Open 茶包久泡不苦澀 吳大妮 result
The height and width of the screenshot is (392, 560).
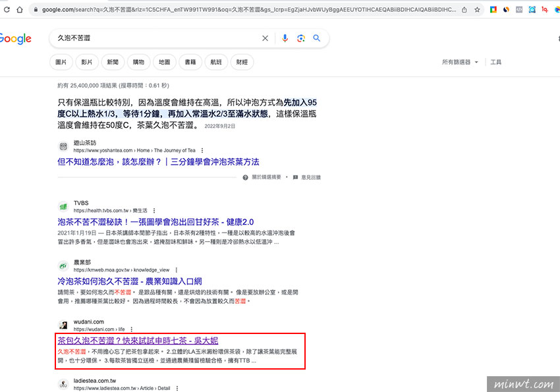coord(138,341)
